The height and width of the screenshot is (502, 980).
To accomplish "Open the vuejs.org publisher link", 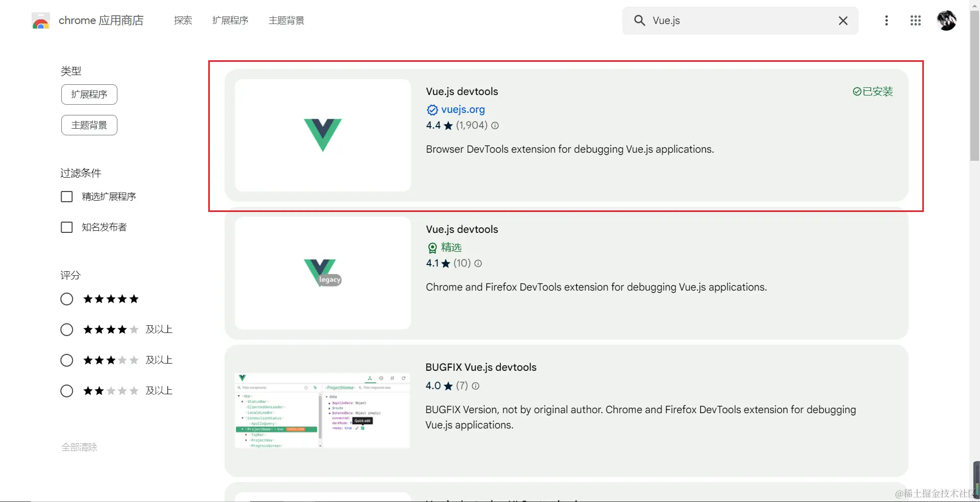I will tap(463, 109).
